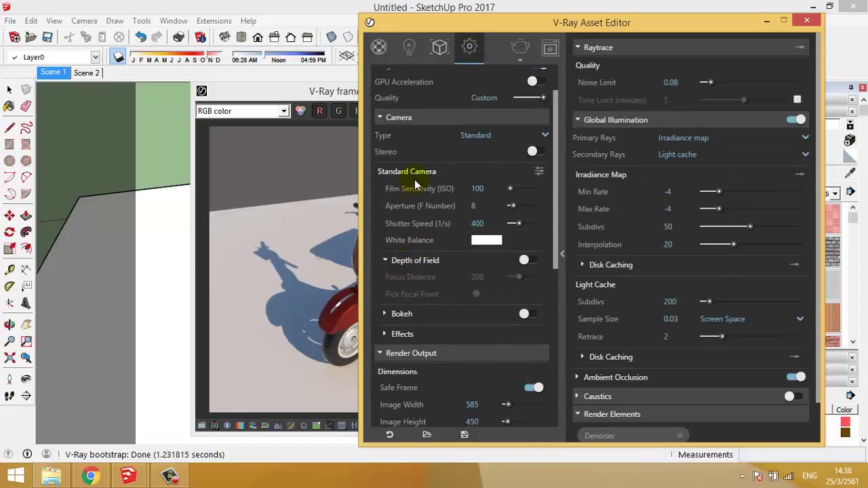Viewport: 868px width, 488px height.
Task: Toggle Ambient Occlusion switch
Action: pyautogui.click(x=796, y=377)
